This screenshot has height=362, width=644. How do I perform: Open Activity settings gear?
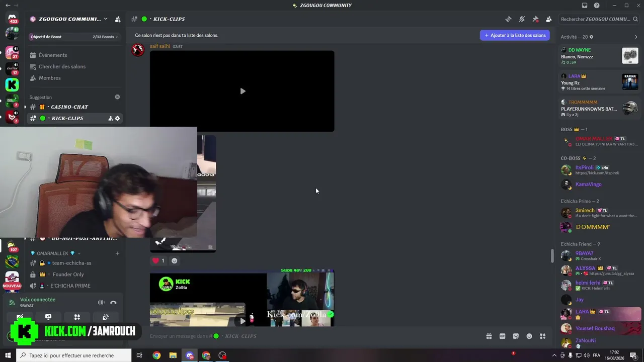591,37
